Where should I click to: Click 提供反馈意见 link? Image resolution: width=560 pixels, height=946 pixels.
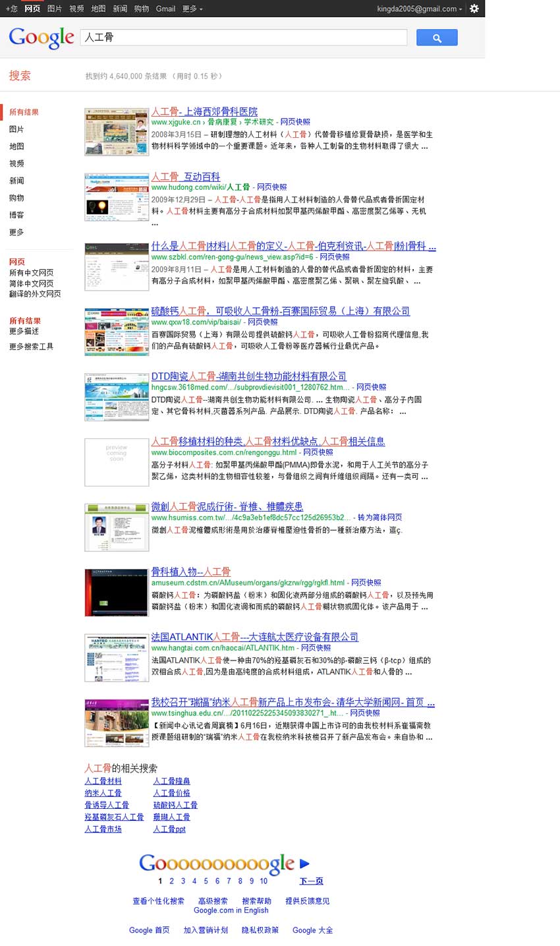(x=307, y=901)
